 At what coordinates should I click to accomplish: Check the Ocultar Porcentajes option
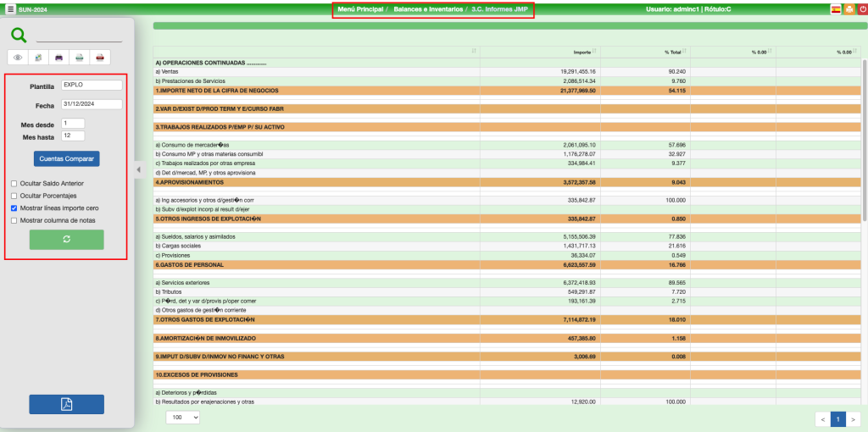pos(14,196)
